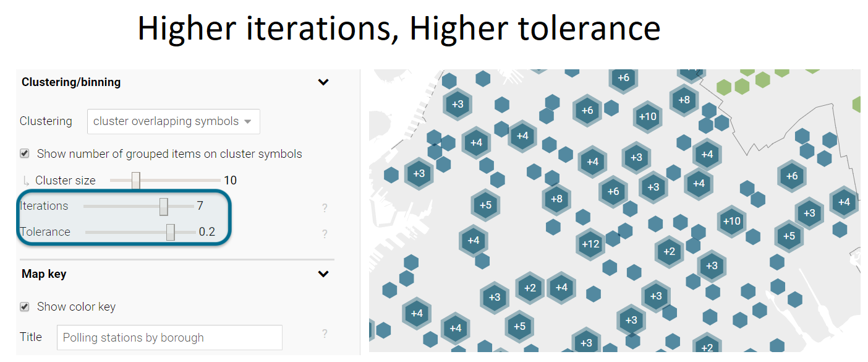Image resolution: width=868 pixels, height=362 pixels.
Task: Click the Cluster size slider handle
Action: click(135, 180)
